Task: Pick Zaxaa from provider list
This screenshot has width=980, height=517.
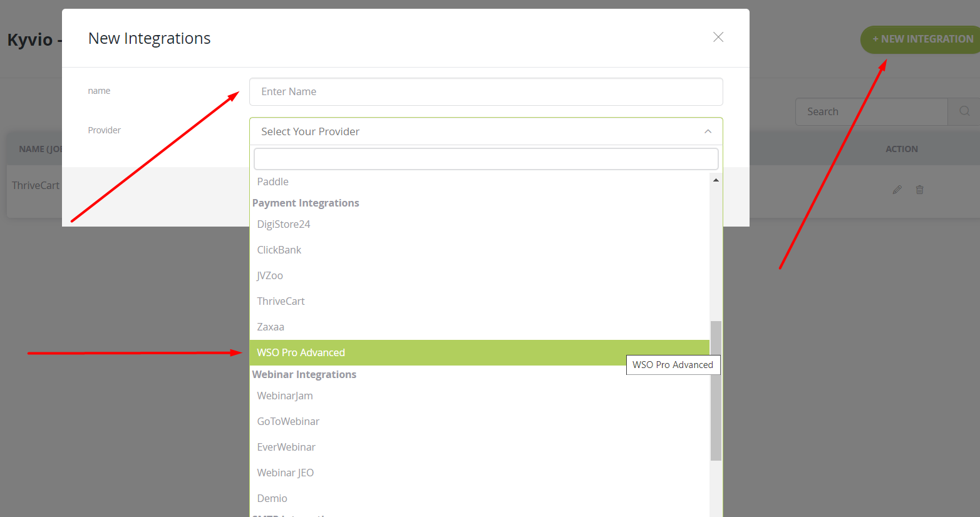Action: tap(480, 327)
